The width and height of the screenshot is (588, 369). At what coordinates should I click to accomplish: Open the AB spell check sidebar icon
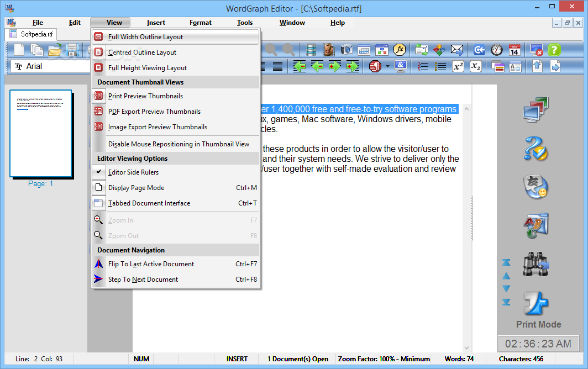[536, 226]
